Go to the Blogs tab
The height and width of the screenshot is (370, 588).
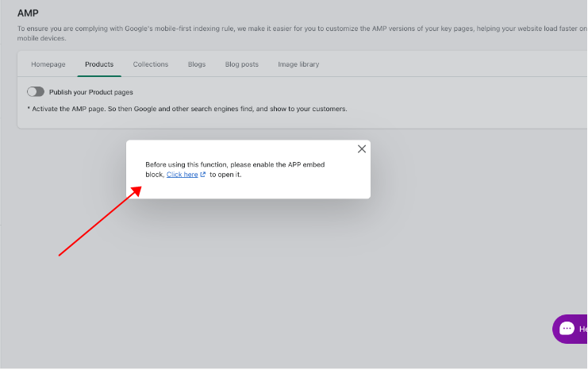pyautogui.click(x=197, y=64)
